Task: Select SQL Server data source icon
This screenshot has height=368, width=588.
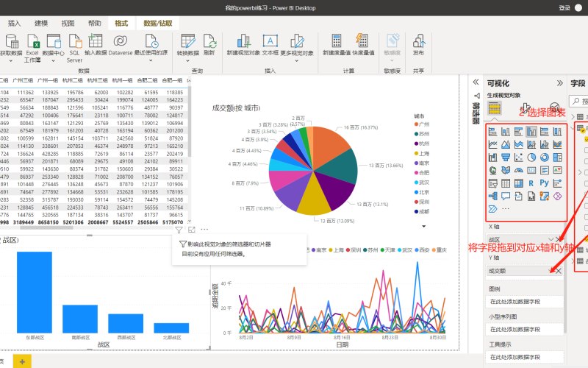Action: tap(75, 41)
